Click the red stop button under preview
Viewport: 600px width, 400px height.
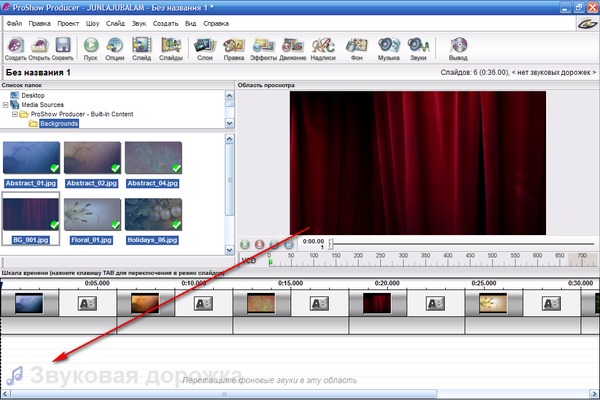(259, 244)
